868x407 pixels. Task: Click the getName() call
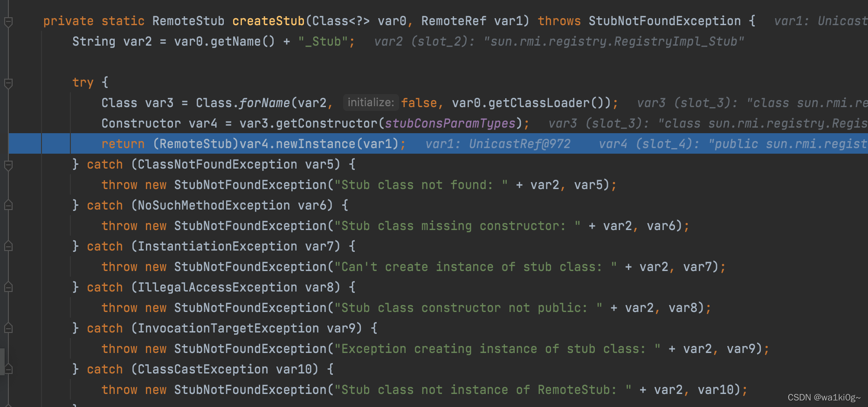243,41
